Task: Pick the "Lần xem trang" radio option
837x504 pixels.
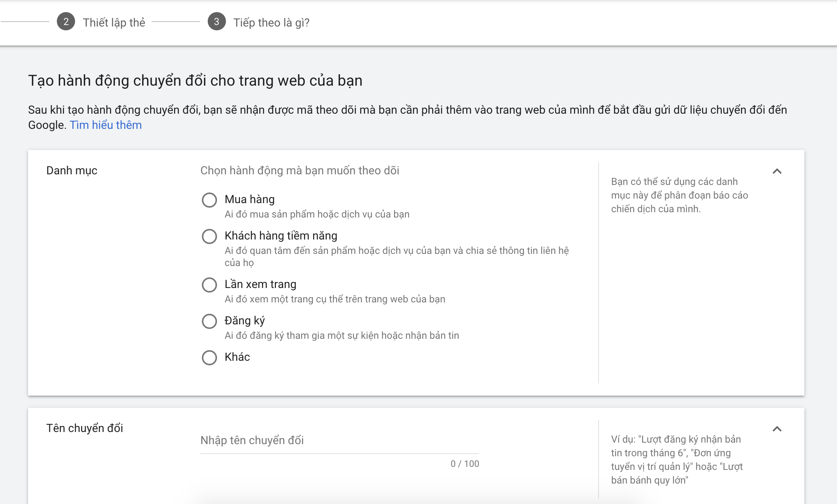Action: click(209, 285)
